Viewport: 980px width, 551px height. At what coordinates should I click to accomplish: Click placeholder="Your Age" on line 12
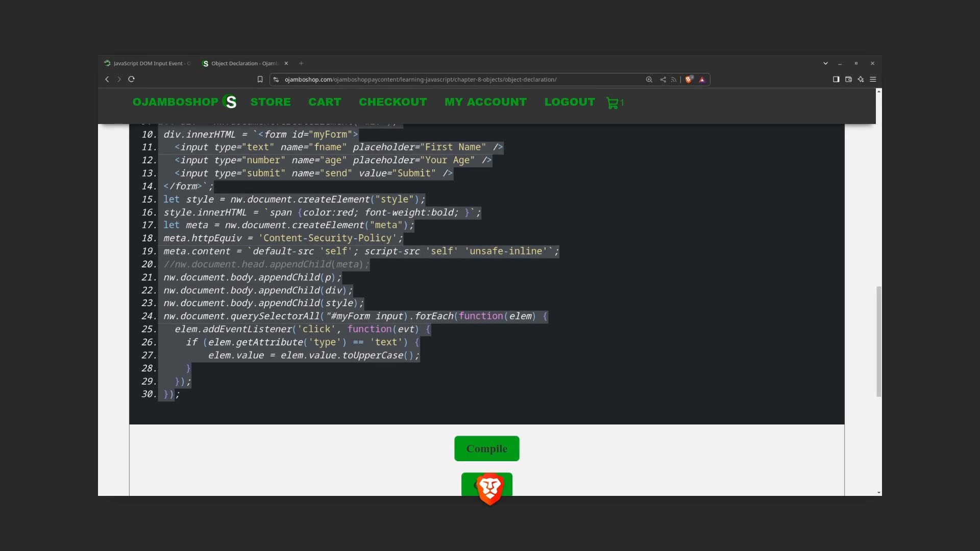413,160
